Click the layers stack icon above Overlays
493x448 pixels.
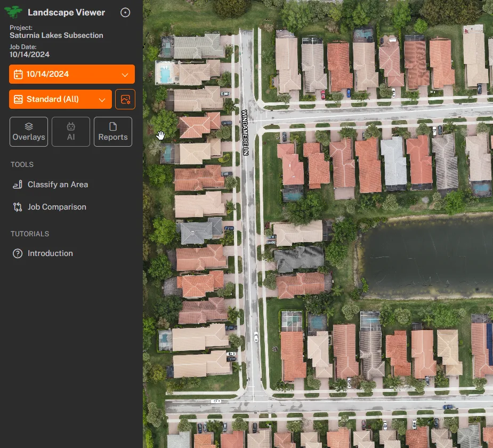(29, 126)
